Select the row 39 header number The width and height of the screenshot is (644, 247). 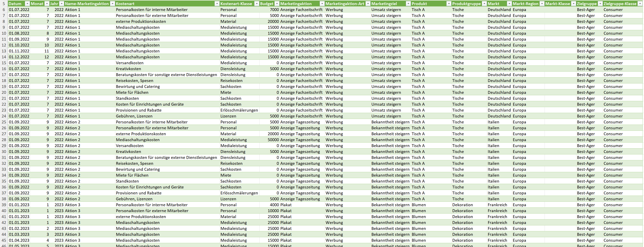(x=4, y=205)
